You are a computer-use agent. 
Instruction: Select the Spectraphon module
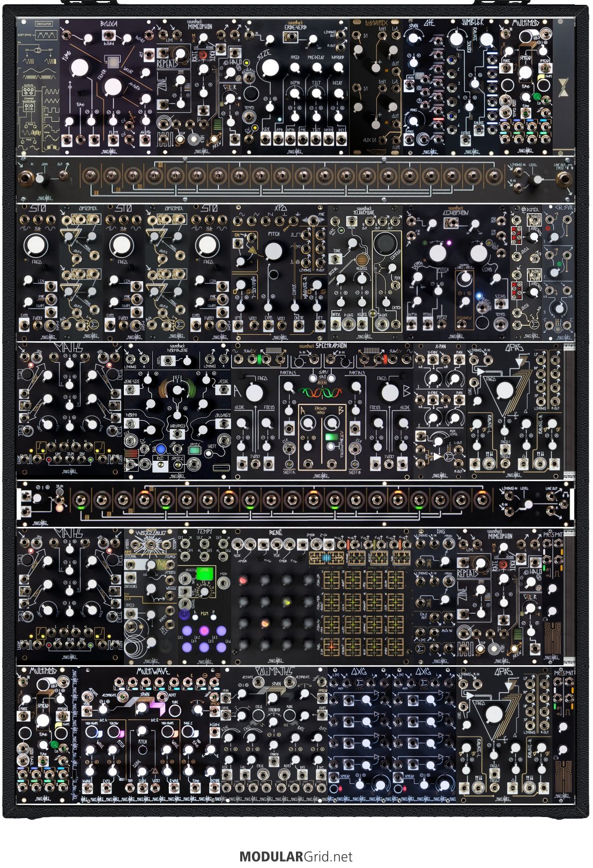pos(322,411)
